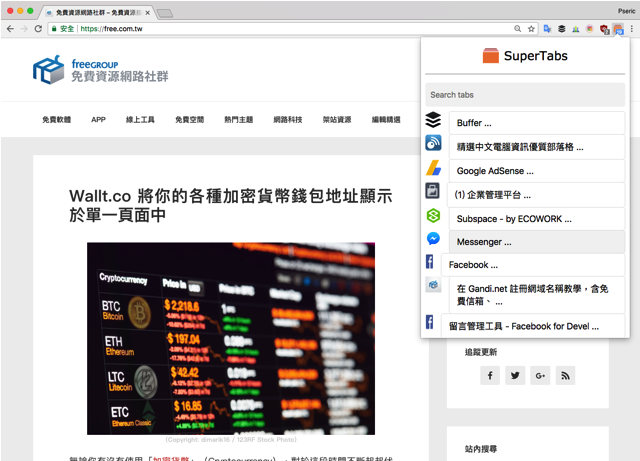Switch to the Buffer tab in SuperTabs
The width and height of the screenshot is (640, 461).
pyautogui.click(x=537, y=122)
